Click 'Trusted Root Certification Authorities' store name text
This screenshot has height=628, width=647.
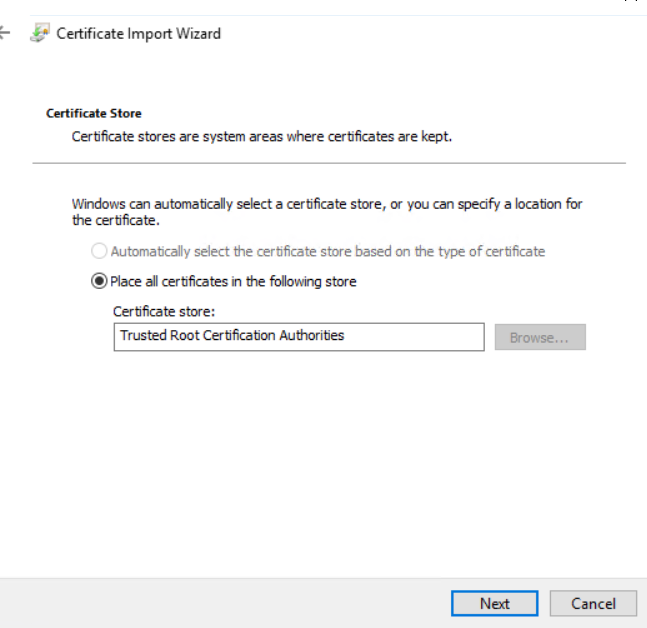(232, 336)
